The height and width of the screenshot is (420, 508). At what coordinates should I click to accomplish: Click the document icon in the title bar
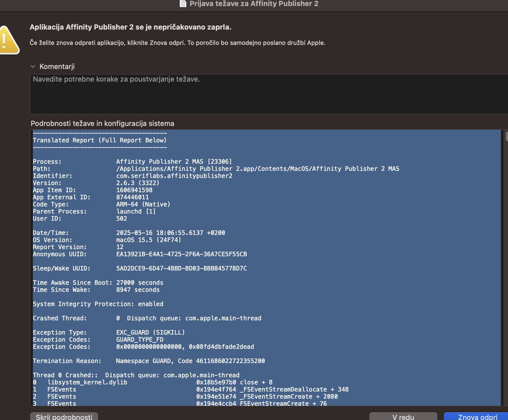(183, 4)
